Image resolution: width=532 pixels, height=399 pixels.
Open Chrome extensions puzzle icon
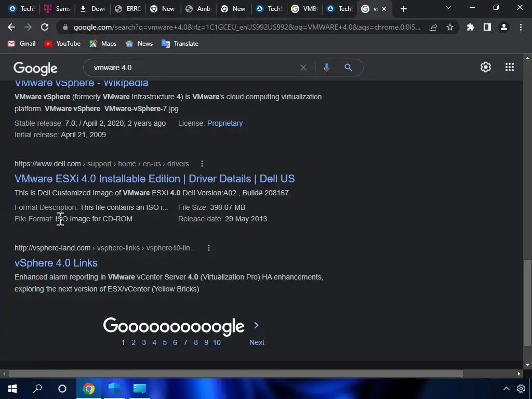pos(470,27)
